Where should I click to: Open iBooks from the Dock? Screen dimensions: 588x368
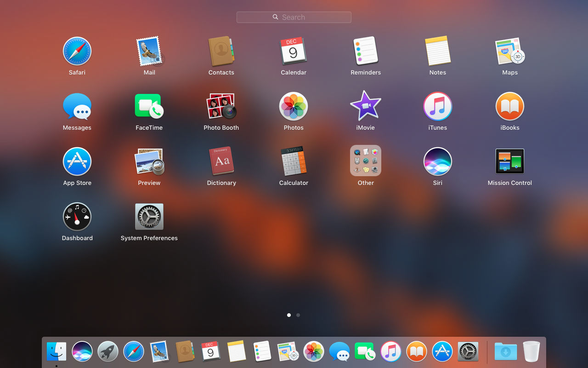click(417, 352)
